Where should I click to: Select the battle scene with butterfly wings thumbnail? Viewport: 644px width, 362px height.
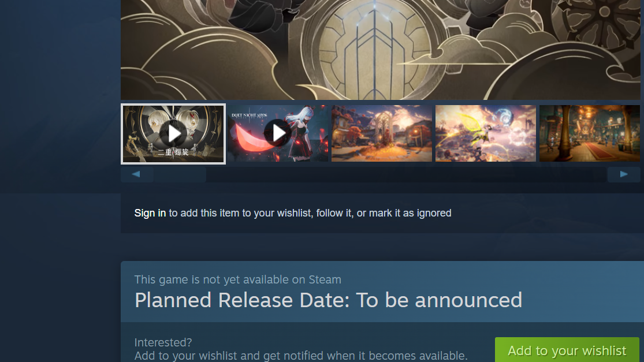pyautogui.click(x=486, y=133)
